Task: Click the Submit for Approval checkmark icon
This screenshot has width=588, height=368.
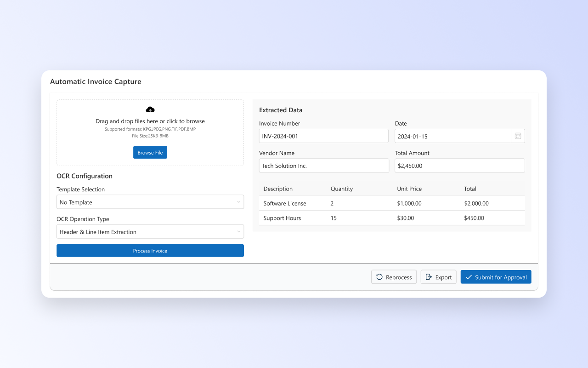Action: 469,277
